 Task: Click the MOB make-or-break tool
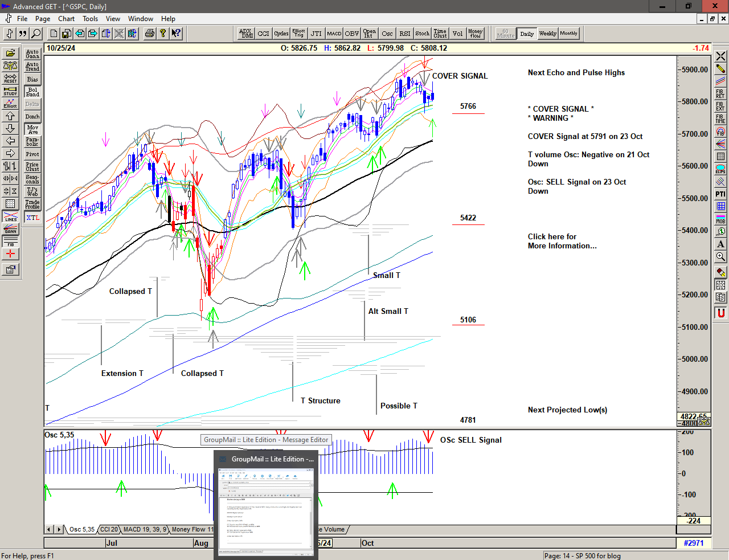pos(720,219)
